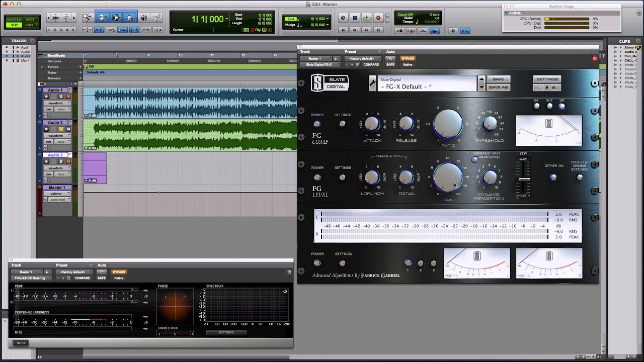Select the Trim tool
The image size is (644, 362).
point(103,18)
